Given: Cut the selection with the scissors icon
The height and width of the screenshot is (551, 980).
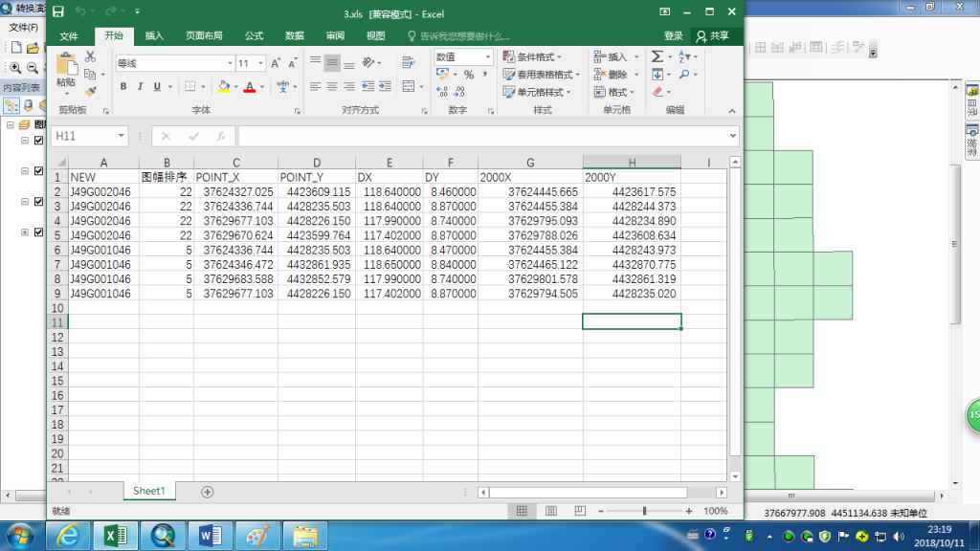Looking at the screenshot, I should pyautogui.click(x=91, y=56).
